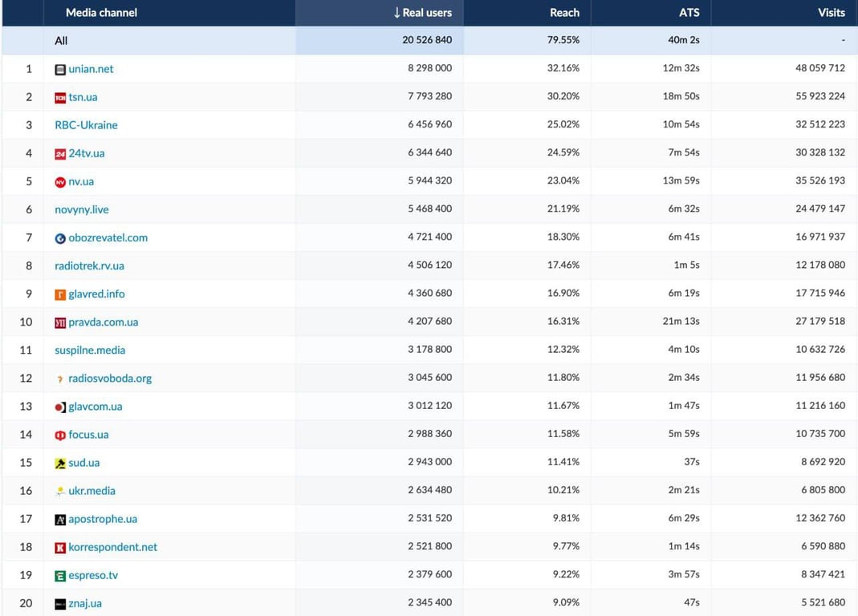The height and width of the screenshot is (616, 858).
Task: Click the focus.ua red icon
Action: coord(60,436)
